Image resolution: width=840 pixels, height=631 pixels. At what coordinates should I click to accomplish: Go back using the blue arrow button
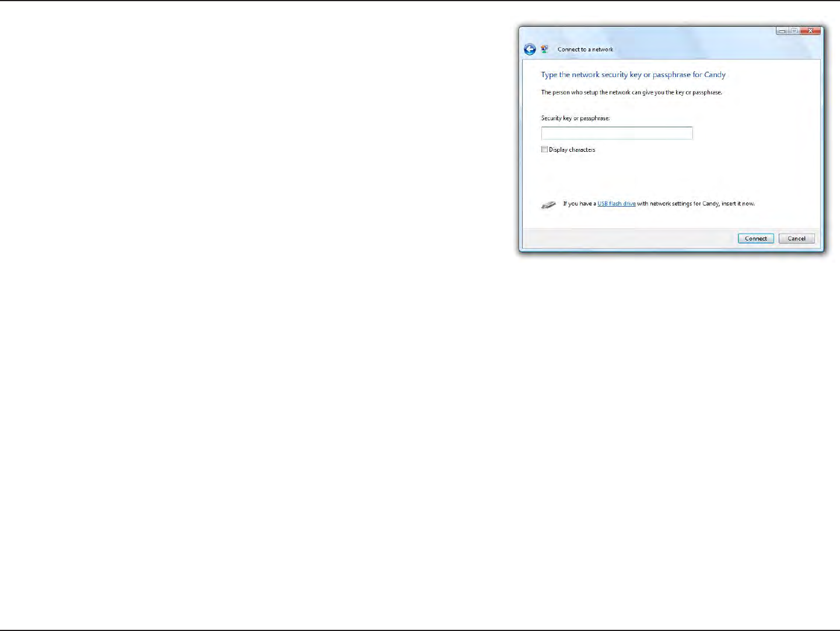coord(530,50)
